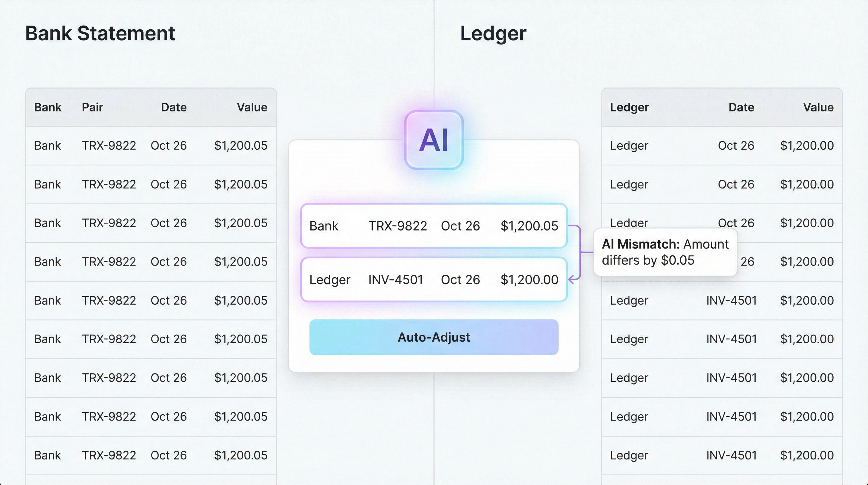Click the Bank column header
The width and height of the screenshot is (868, 485).
[48, 107]
